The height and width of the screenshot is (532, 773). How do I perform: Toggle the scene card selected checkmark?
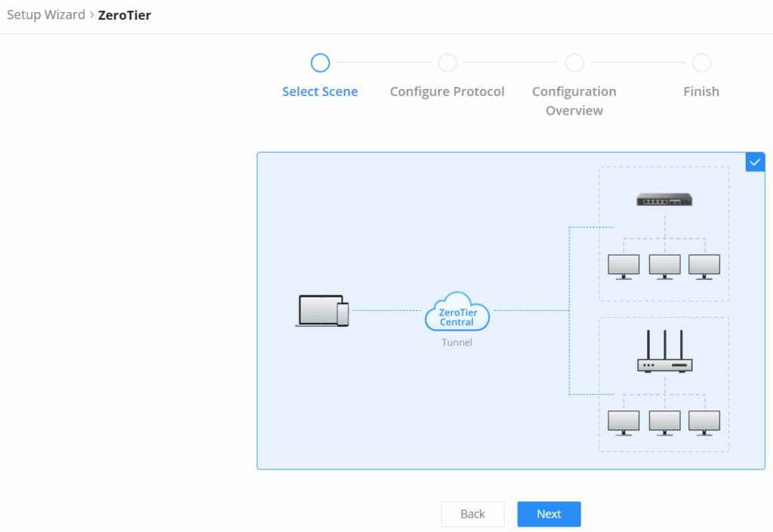(755, 162)
